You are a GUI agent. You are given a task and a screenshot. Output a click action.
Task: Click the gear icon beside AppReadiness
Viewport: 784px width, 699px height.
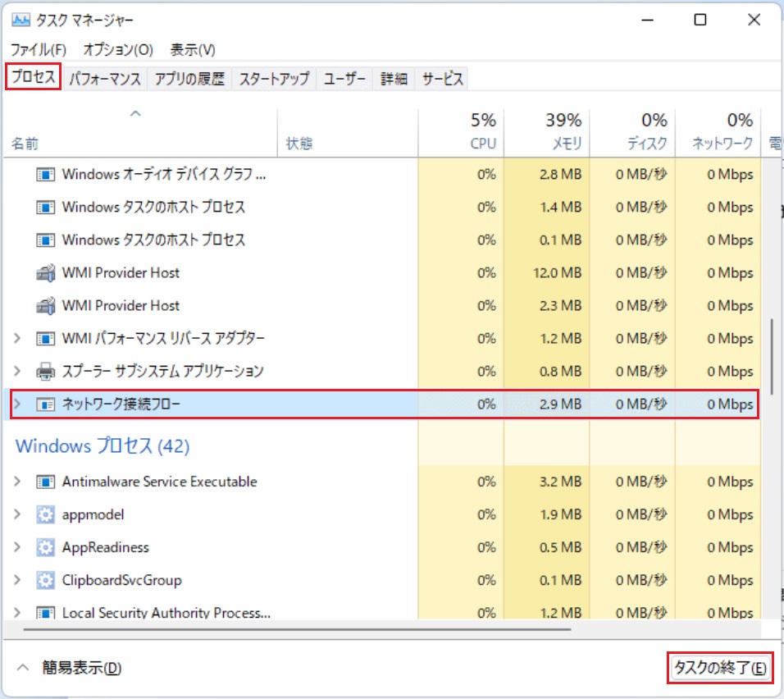click(45, 547)
